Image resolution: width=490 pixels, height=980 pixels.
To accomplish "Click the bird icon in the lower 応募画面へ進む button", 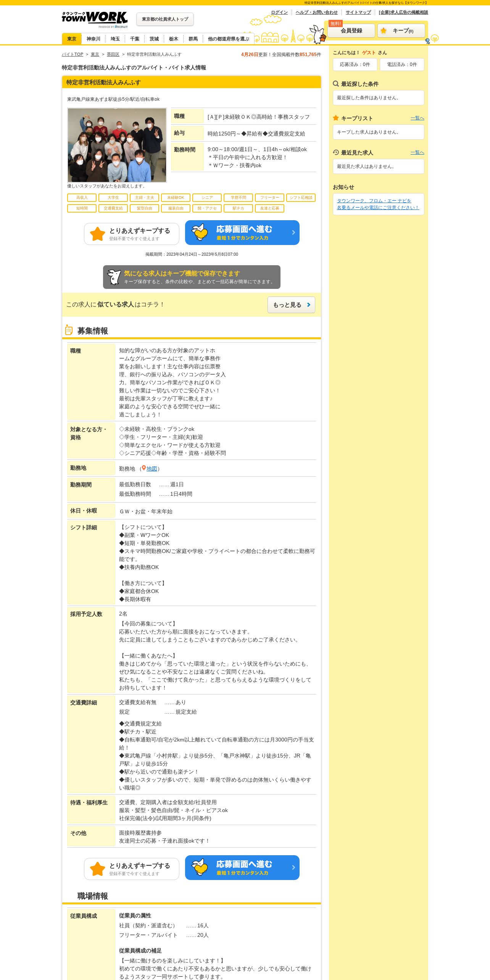I will coord(200,867).
